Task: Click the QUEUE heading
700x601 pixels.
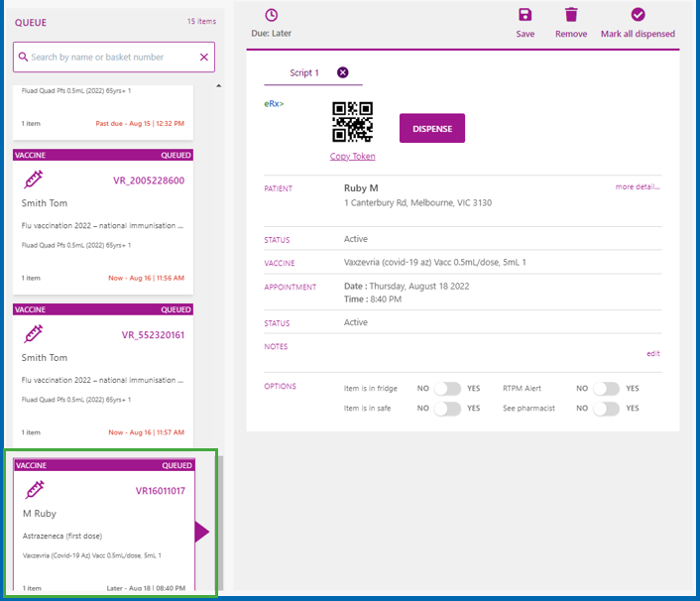Action: [31, 23]
